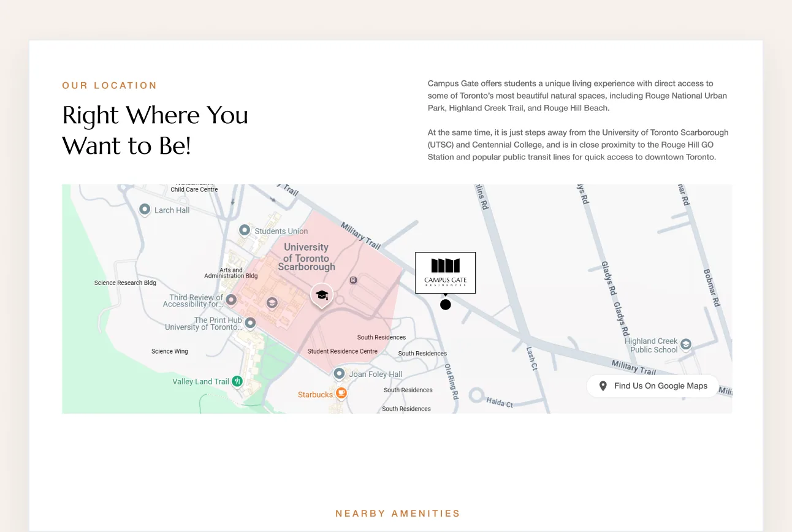This screenshot has width=792, height=532.
Task: Click the Highland Creek Public School pin
Action: tap(686, 344)
